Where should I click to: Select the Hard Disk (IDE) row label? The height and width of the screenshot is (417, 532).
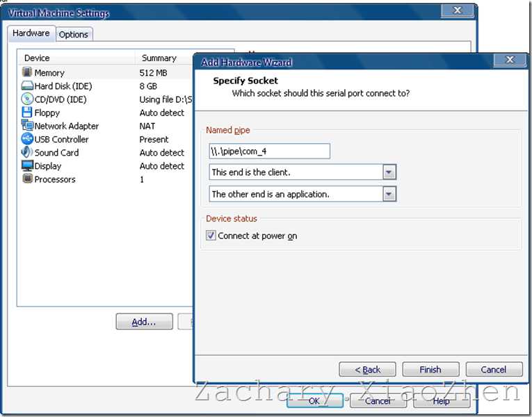point(63,86)
